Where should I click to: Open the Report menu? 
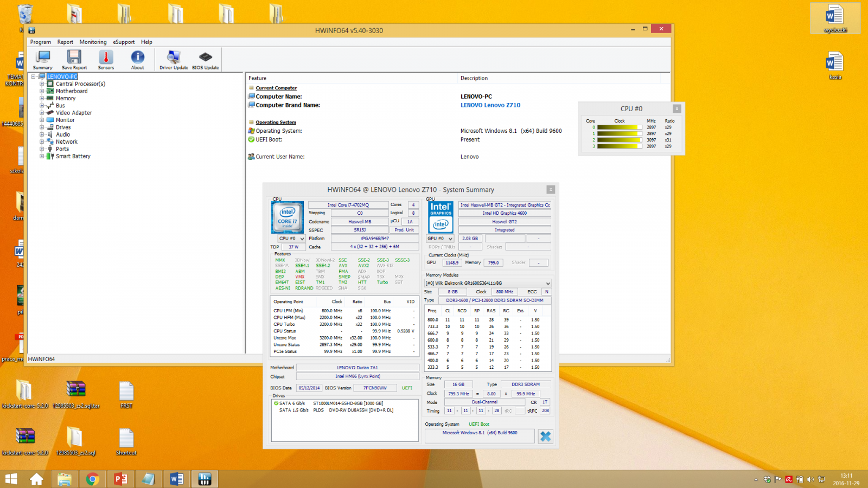tap(65, 42)
